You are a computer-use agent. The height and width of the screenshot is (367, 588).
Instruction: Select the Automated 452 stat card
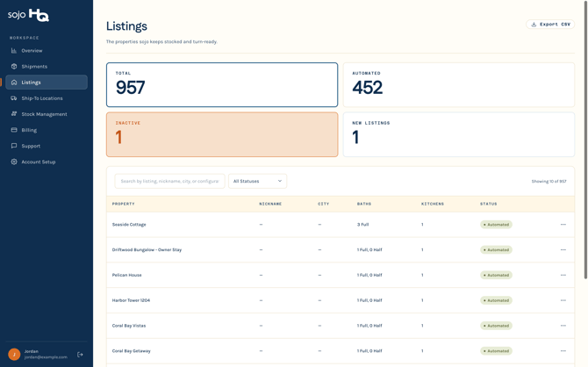click(459, 85)
